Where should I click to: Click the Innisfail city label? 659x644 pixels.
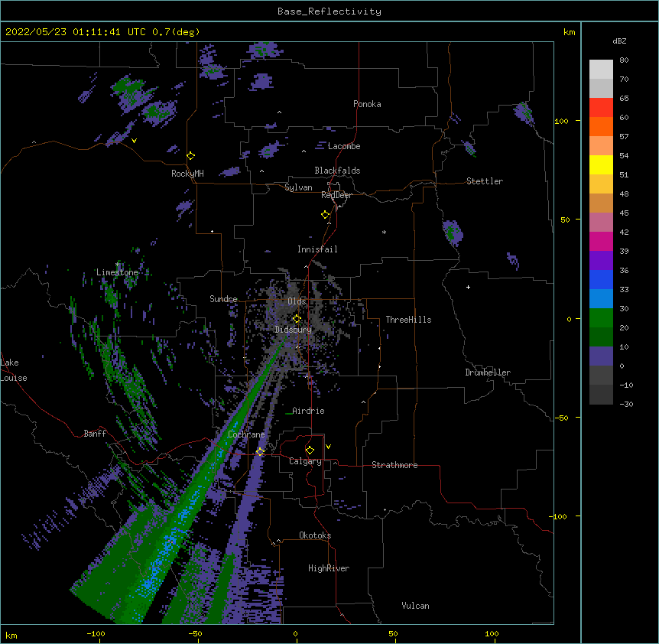317,249
